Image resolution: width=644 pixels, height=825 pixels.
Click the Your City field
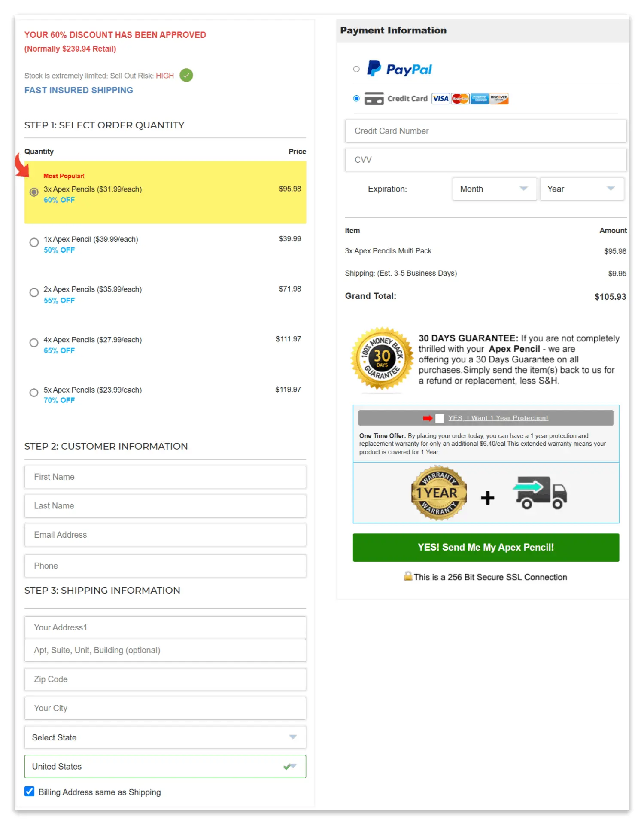[x=165, y=708]
